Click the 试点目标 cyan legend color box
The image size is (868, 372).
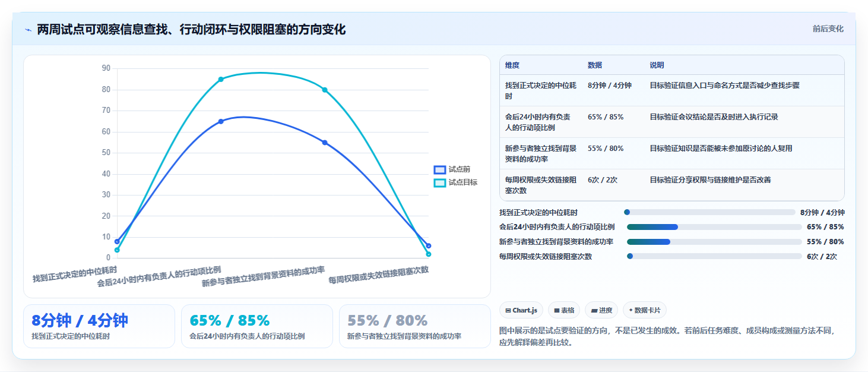[x=439, y=182]
